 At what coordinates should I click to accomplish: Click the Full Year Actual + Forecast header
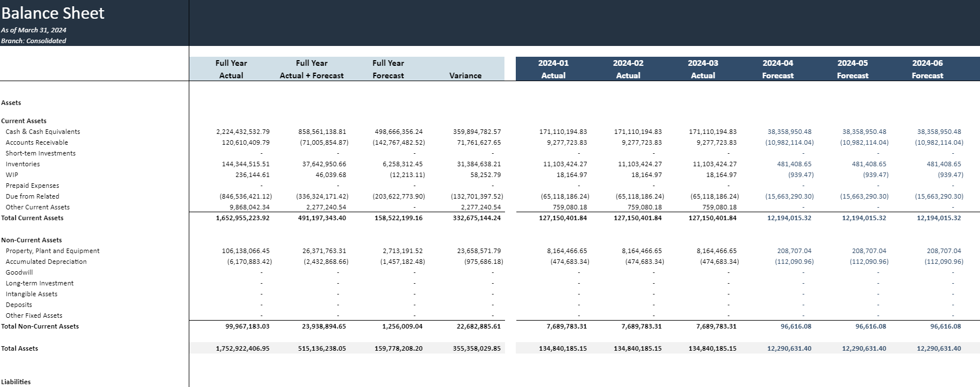pos(311,69)
